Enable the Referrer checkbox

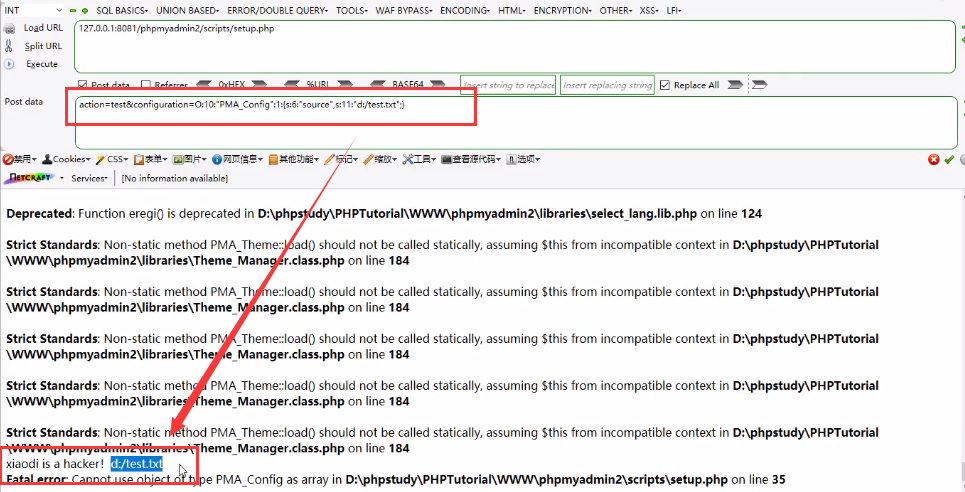coord(146,86)
